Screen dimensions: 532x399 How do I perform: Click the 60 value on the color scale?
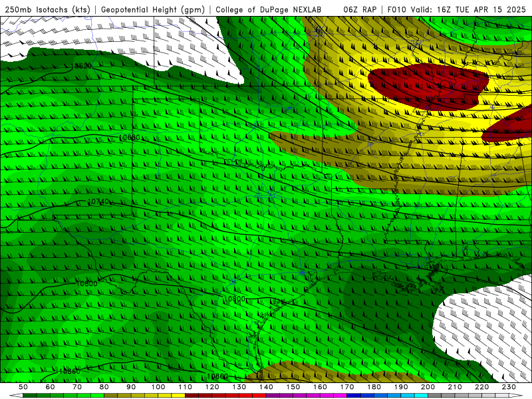pos(51,387)
